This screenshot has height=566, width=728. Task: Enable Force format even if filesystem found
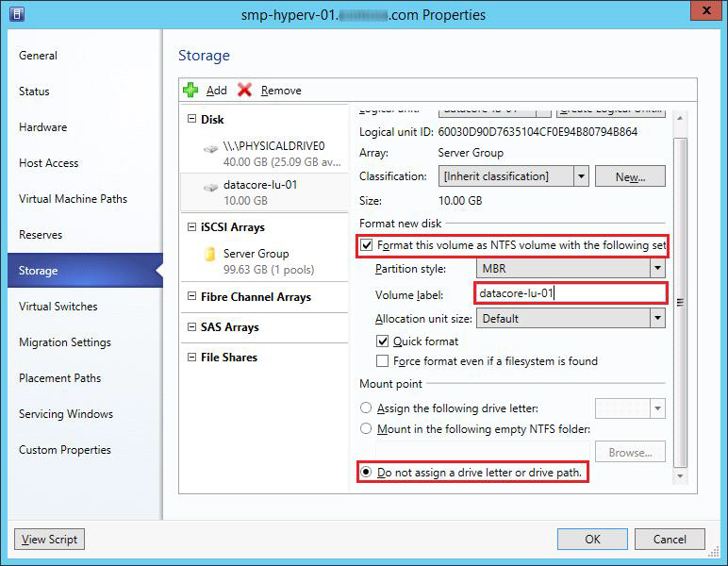(x=383, y=361)
